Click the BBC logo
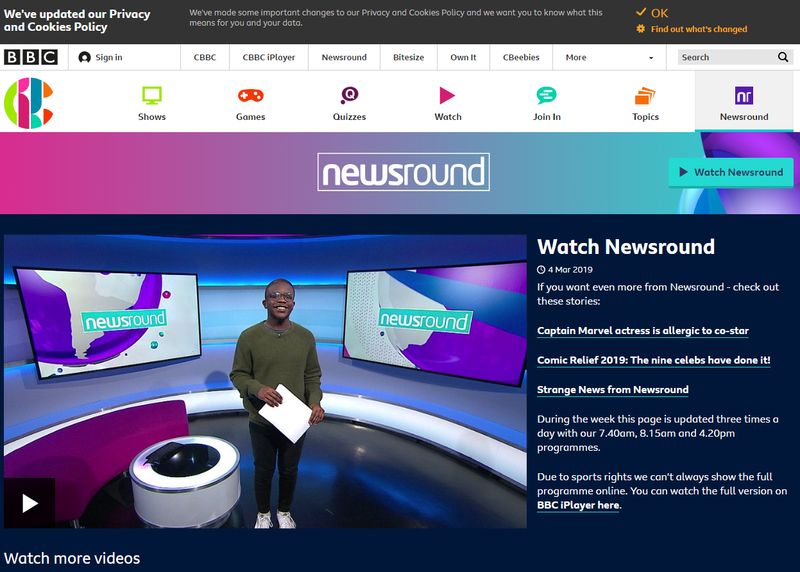800x572 pixels. (31, 57)
